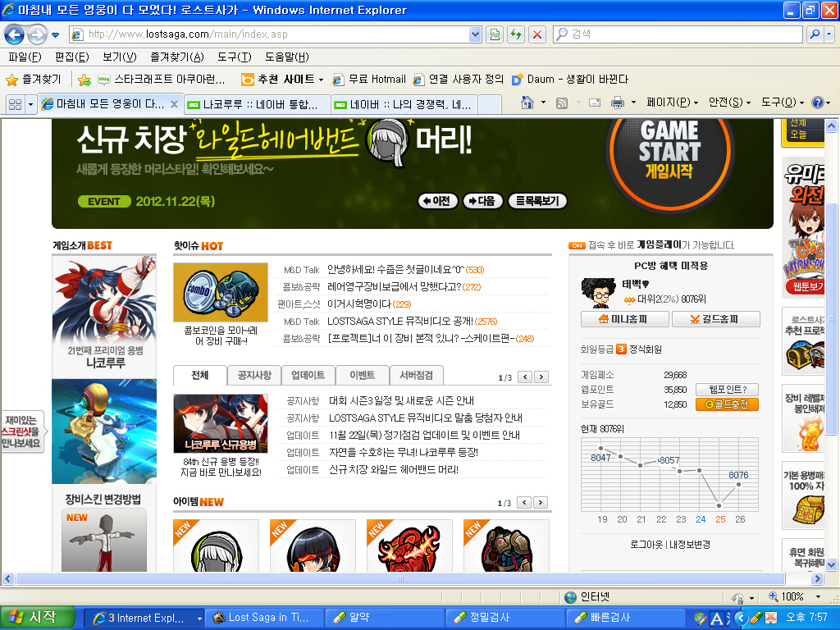840x630 pixels.
Task: Open the 내정보변경 link
Action: click(689, 545)
